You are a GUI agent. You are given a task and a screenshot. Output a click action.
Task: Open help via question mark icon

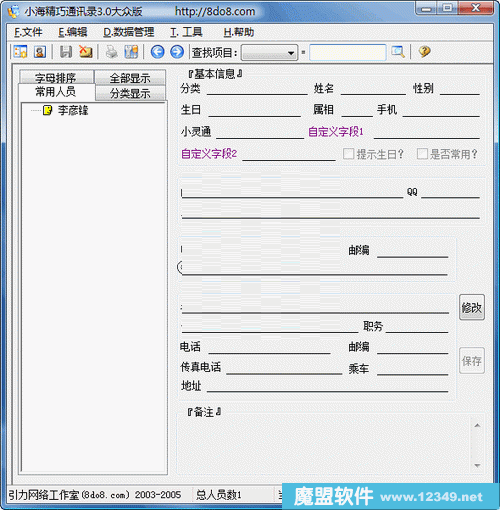pos(424,52)
